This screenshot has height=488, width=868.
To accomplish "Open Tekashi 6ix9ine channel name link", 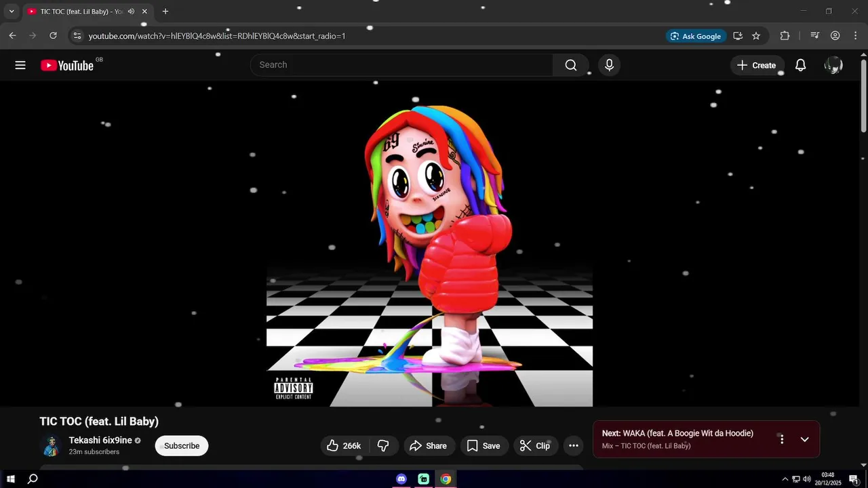I will click(x=100, y=441).
